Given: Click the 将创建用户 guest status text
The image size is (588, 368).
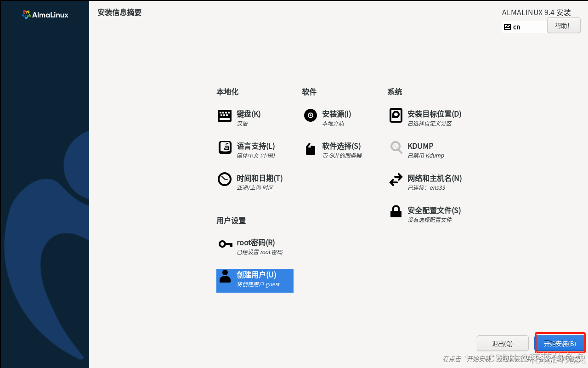Looking at the screenshot, I should [258, 284].
